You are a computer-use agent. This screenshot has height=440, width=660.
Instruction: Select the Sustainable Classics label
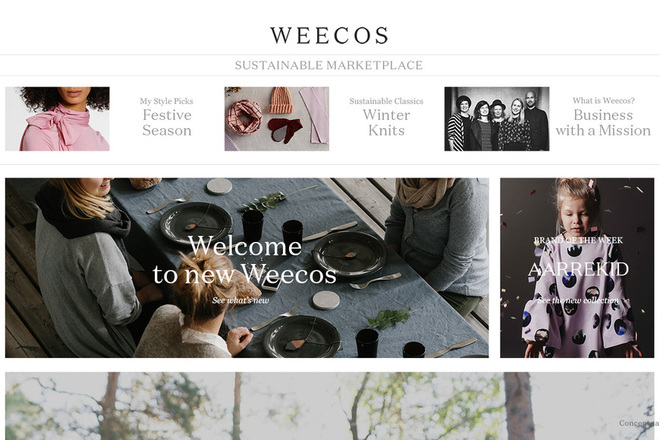coord(386,101)
